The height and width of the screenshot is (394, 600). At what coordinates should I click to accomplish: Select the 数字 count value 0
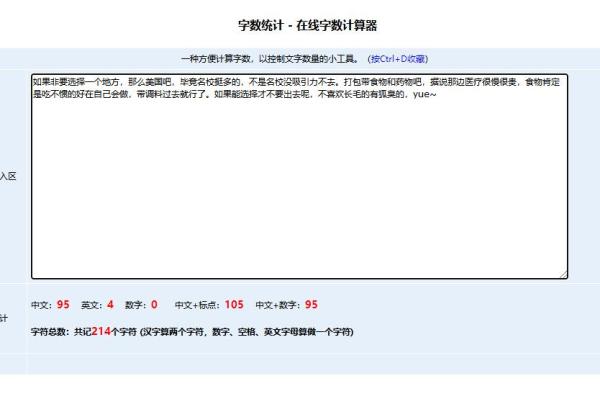click(154, 304)
